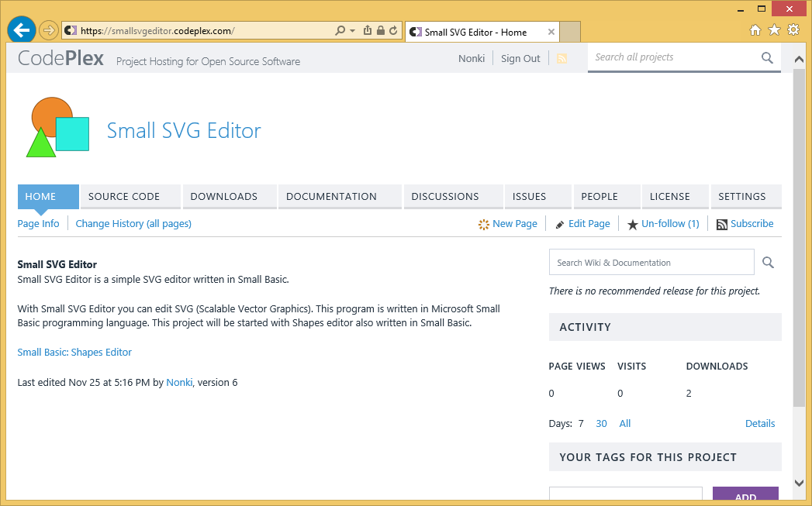Open the PEOPLE tab

coord(607,197)
